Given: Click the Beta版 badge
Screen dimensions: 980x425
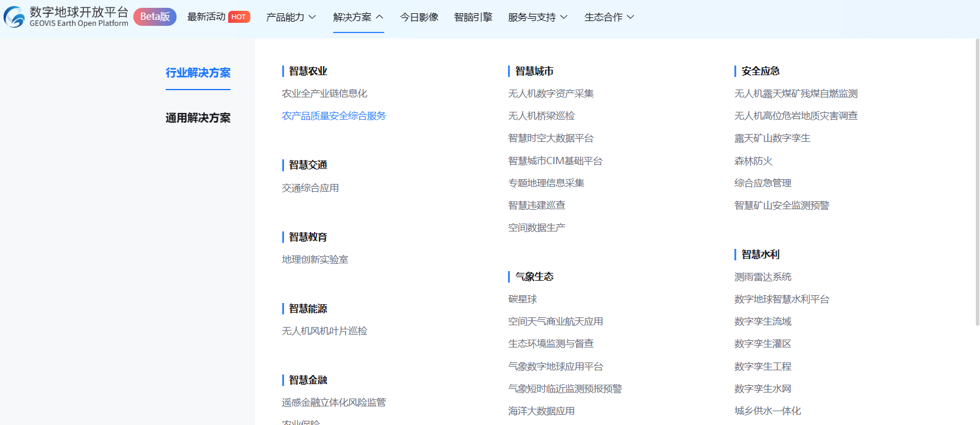Looking at the screenshot, I should pyautogui.click(x=155, y=17).
